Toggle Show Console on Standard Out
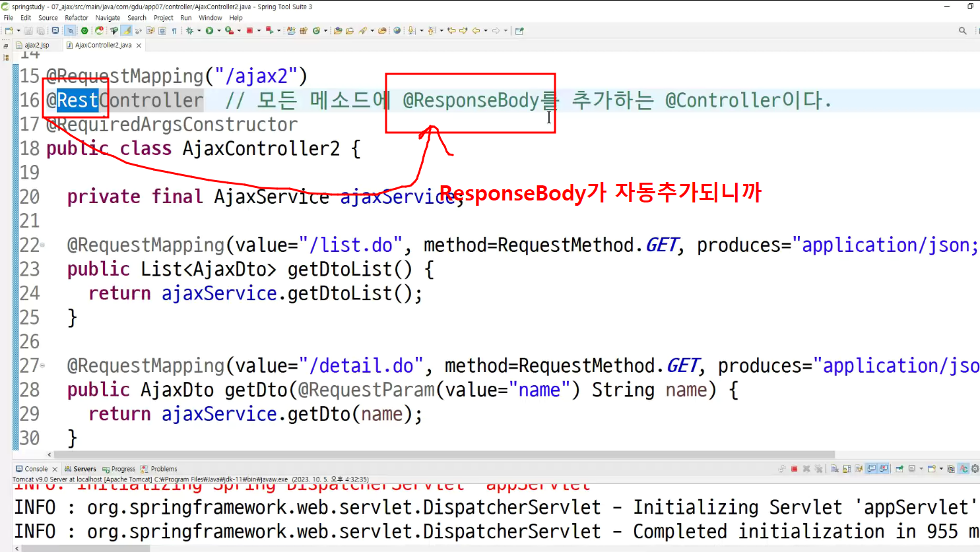Image resolution: width=980 pixels, height=552 pixels. (x=871, y=469)
